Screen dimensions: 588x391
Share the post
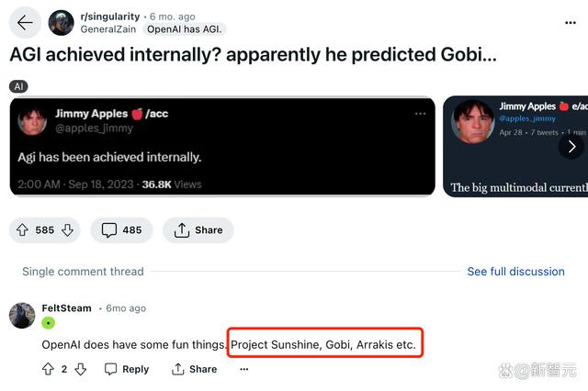click(x=198, y=229)
